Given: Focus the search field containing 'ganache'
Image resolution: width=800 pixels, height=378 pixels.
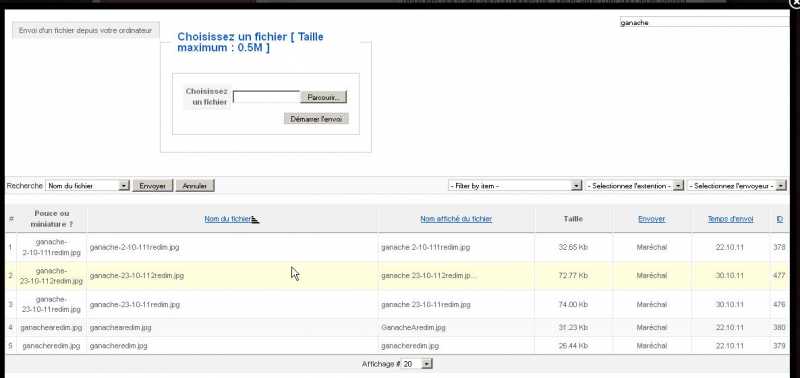Looking at the screenshot, I should click(705, 22).
